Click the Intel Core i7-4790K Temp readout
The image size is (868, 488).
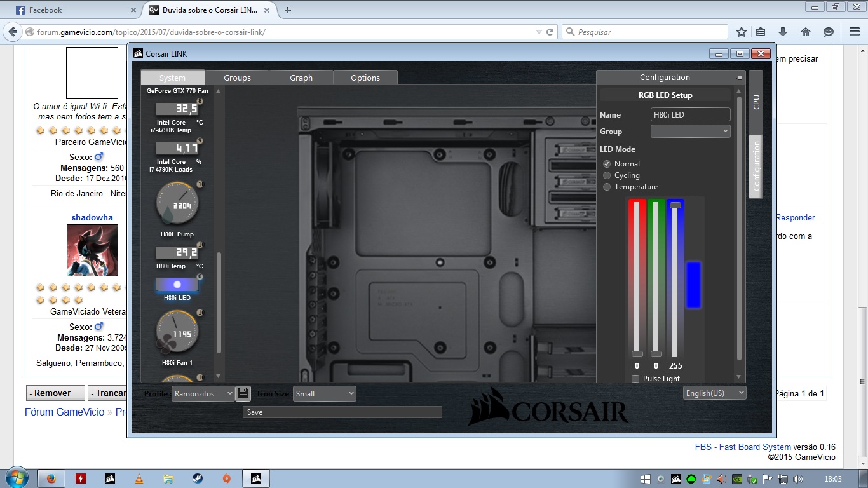point(178,109)
